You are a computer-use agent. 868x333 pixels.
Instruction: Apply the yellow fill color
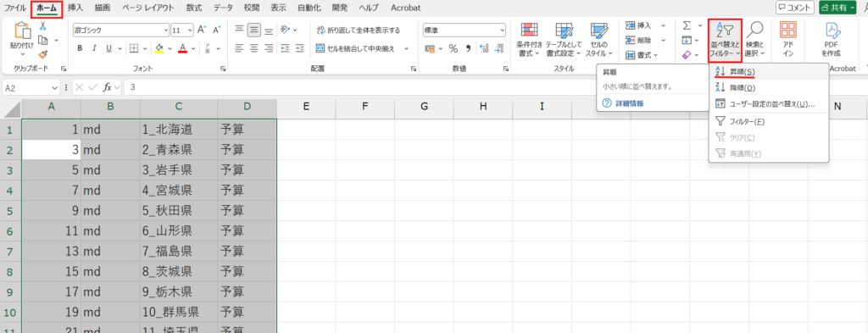(159, 48)
